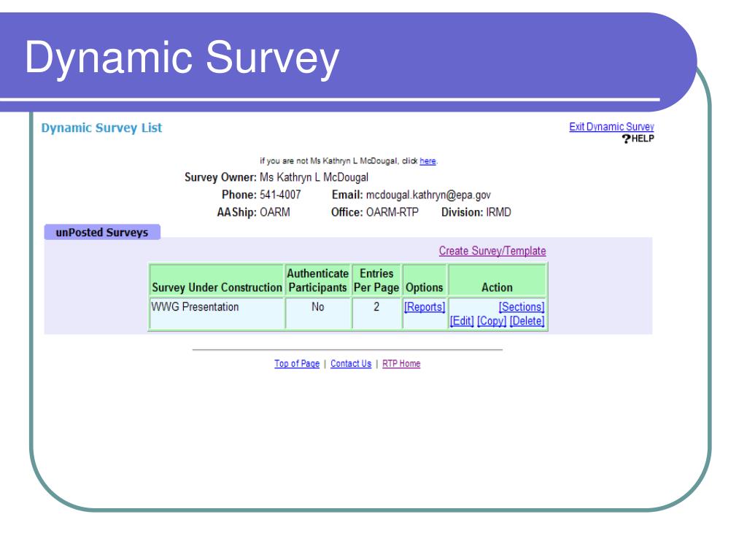Click the Division value IRMD
The height and width of the screenshot is (560, 747).
[x=498, y=212]
